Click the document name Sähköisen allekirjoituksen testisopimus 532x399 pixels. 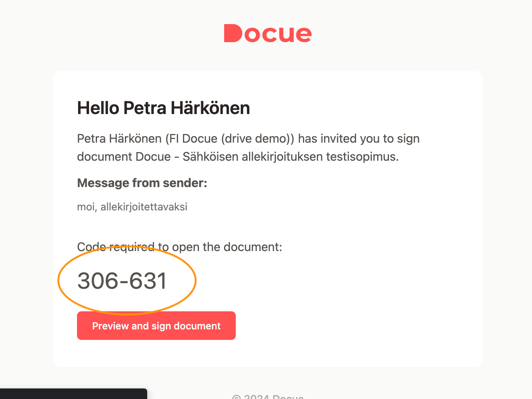point(290,157)
